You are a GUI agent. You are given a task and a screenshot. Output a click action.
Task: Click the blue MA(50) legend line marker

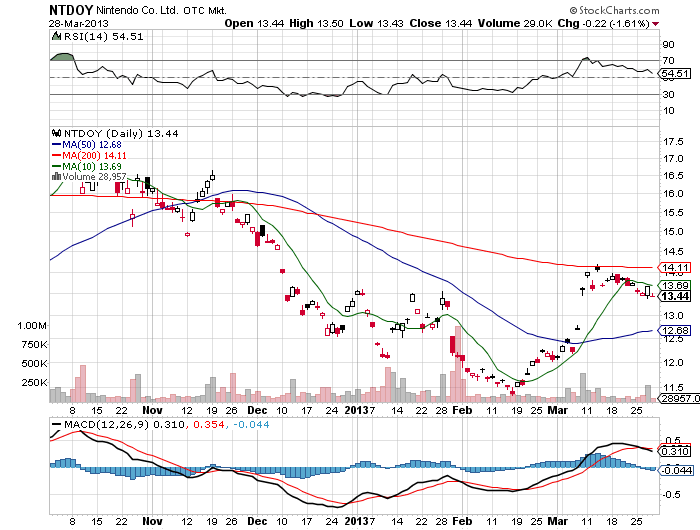pos(57,144)
